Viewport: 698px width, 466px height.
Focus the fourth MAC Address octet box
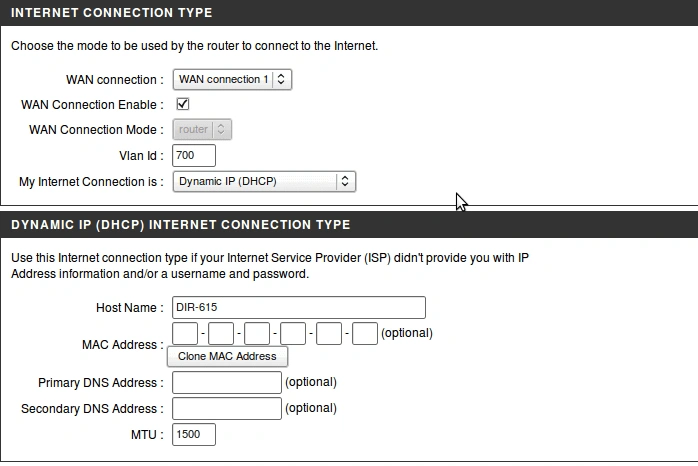point(293,333)
